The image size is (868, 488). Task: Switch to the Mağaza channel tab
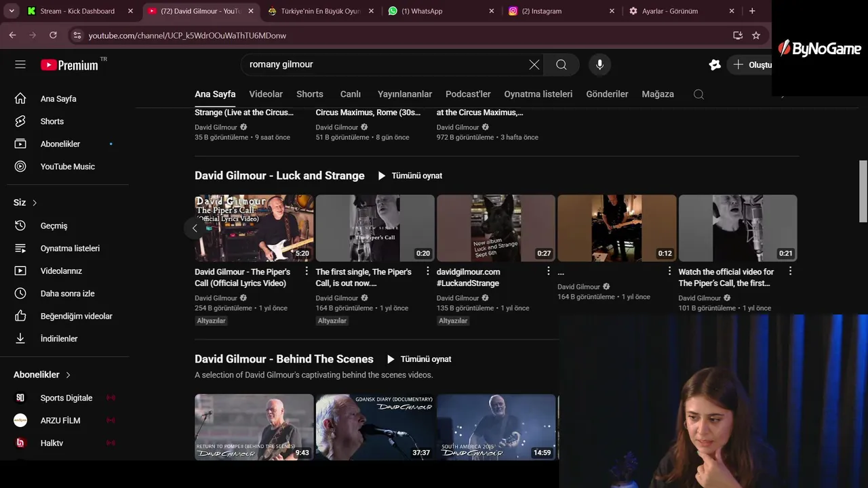point(658,94)
